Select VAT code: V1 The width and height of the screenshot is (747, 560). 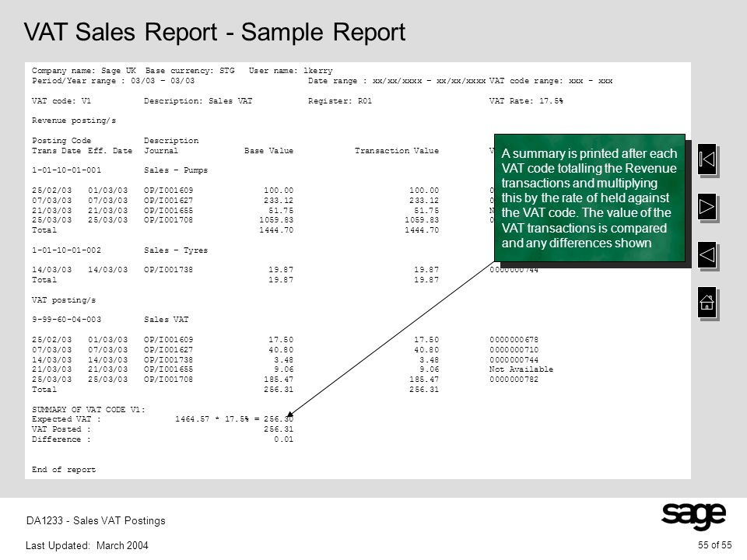(61, 101)
